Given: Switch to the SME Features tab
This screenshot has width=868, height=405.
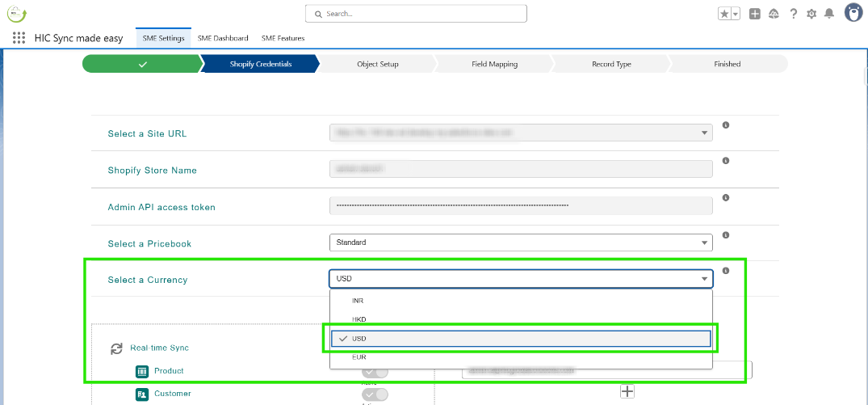Looking at the screenshot, I should (283, 38).
